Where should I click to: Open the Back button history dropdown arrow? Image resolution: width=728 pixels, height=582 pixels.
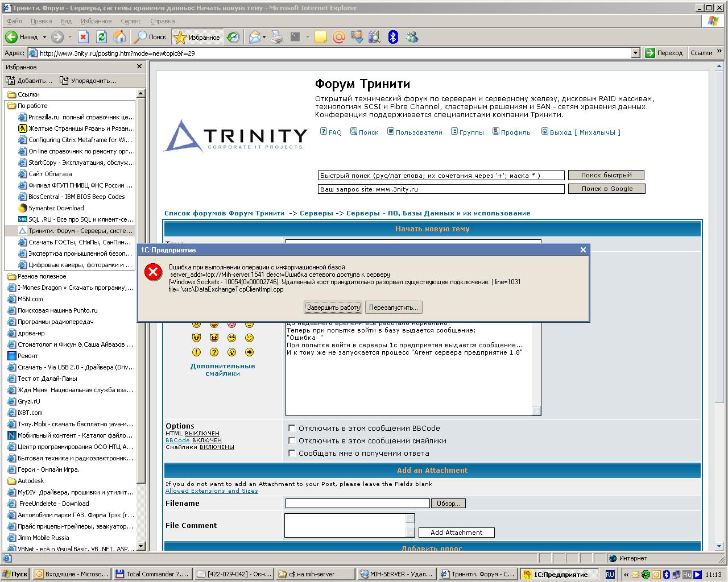click(x=44, y=38)
